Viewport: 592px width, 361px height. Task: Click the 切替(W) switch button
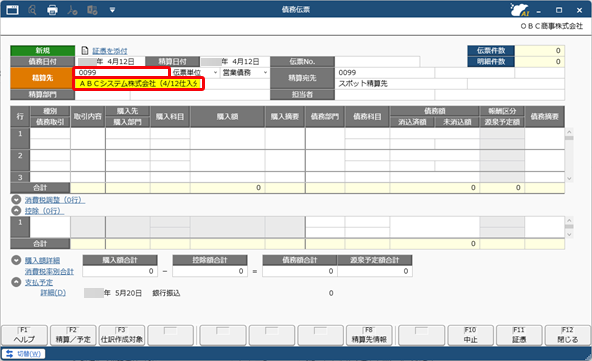(x=23, y=354)
